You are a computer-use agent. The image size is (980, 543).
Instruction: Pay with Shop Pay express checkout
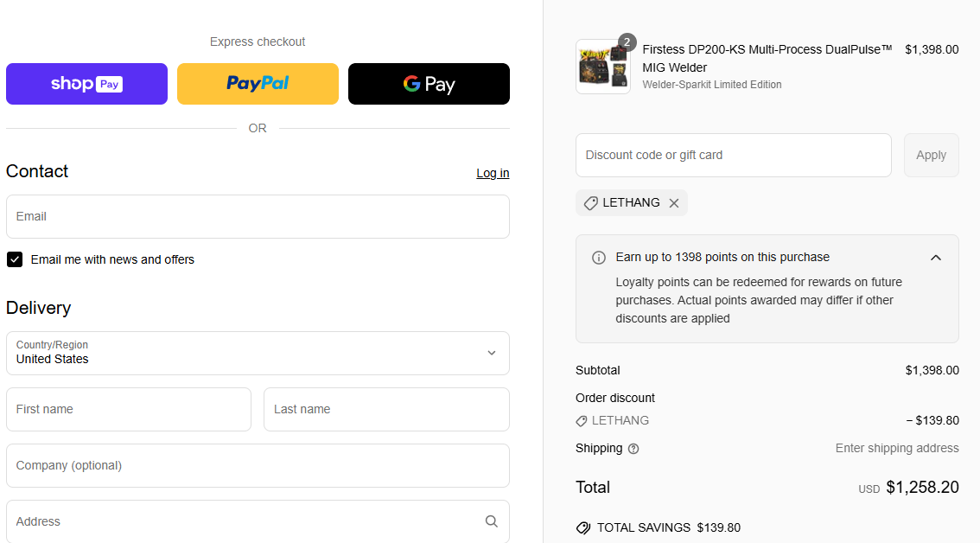coord(86,84)
